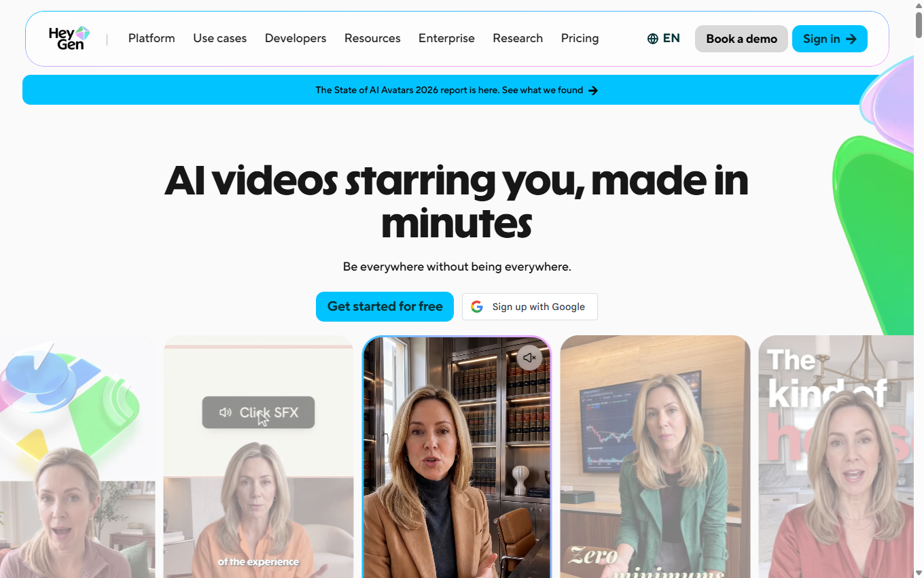The width and height of the screenshot is (924, 578).
Task: Select the video thumbnail with bookshelf background
Action: pyautogui.click(x=457, y=456)
